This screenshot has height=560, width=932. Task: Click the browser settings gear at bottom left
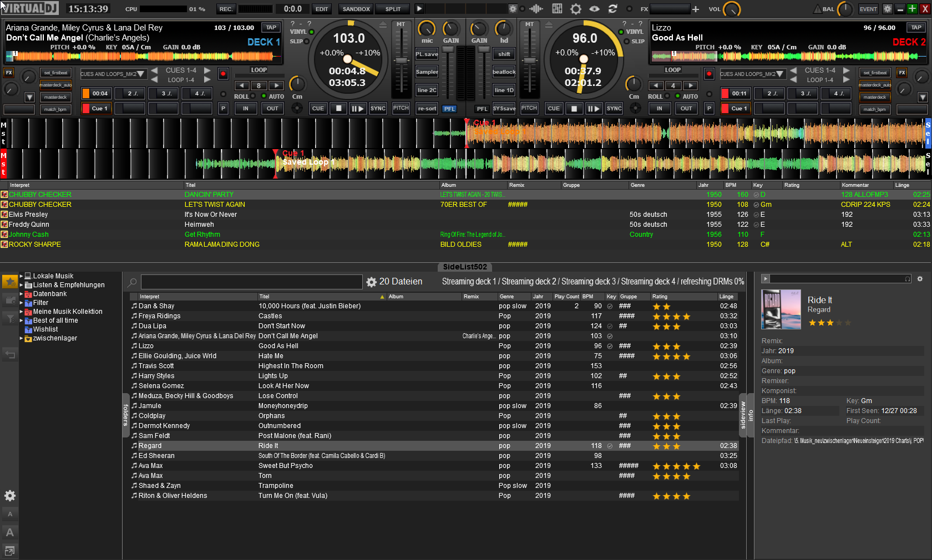(x=10, y=496)
